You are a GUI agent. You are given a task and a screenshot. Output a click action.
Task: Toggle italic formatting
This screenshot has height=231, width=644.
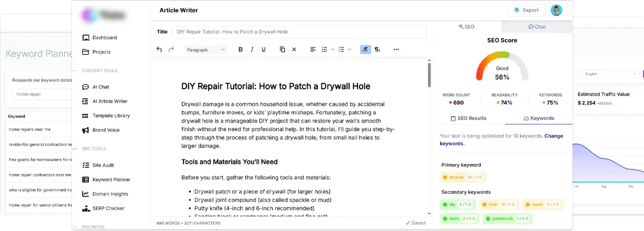click(252, 49)
